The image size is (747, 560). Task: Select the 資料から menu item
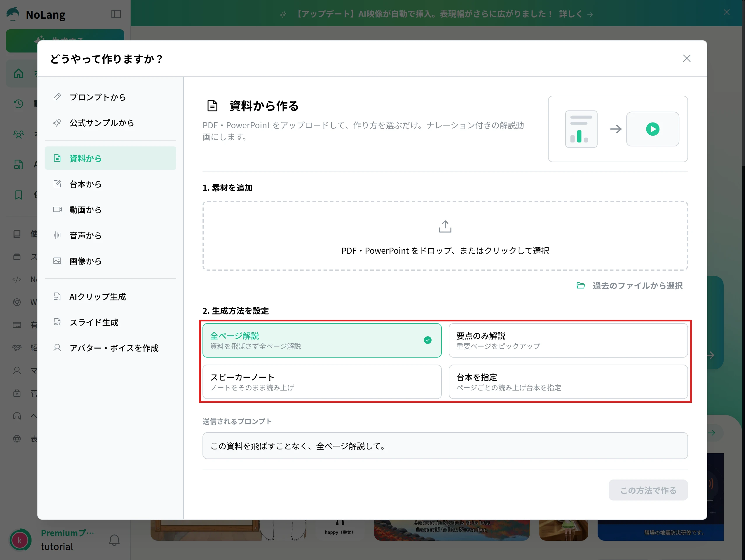[x=110, y=158]
